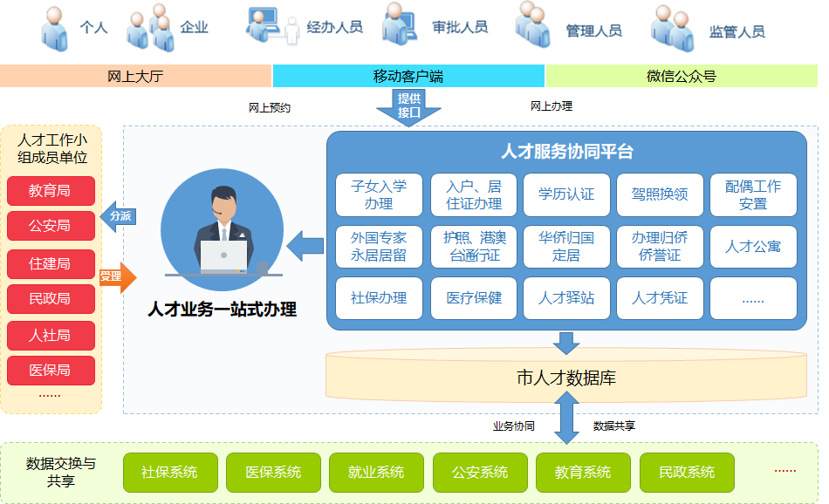Viewport: 829px width, 504px height.
Task: Click the customer service agent avatar
Action: point(223,230)
